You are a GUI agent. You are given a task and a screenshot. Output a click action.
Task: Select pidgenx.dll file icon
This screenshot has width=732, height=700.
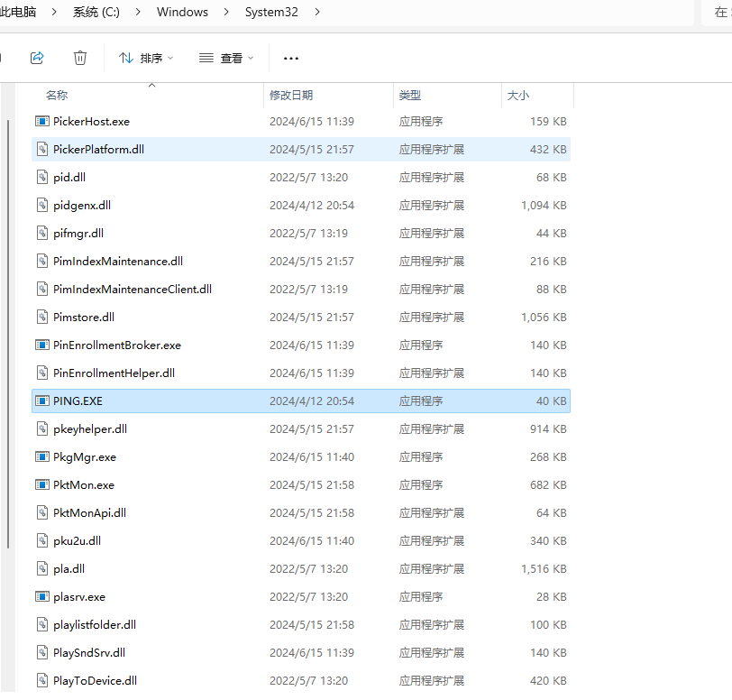click(x=42, y=205)
